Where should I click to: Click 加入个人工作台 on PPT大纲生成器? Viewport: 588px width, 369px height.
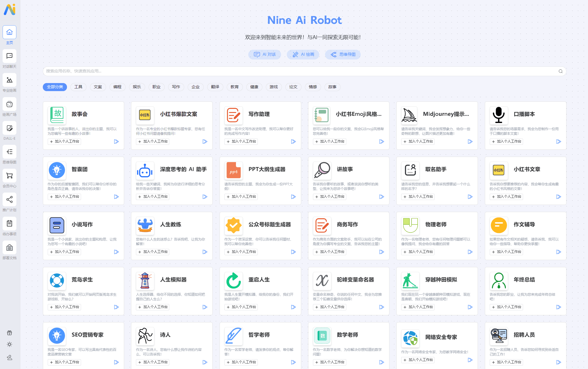(241, 196)
